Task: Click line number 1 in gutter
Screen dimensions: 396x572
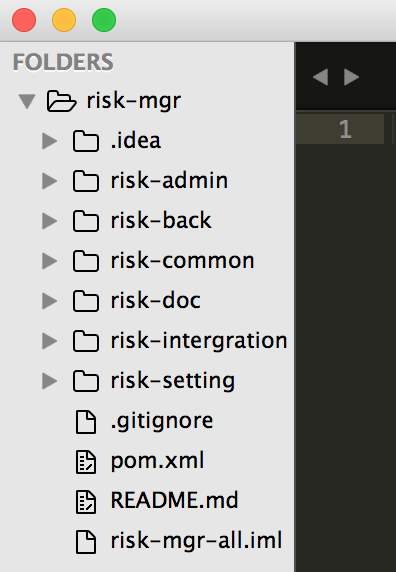Action: (345, 129)
